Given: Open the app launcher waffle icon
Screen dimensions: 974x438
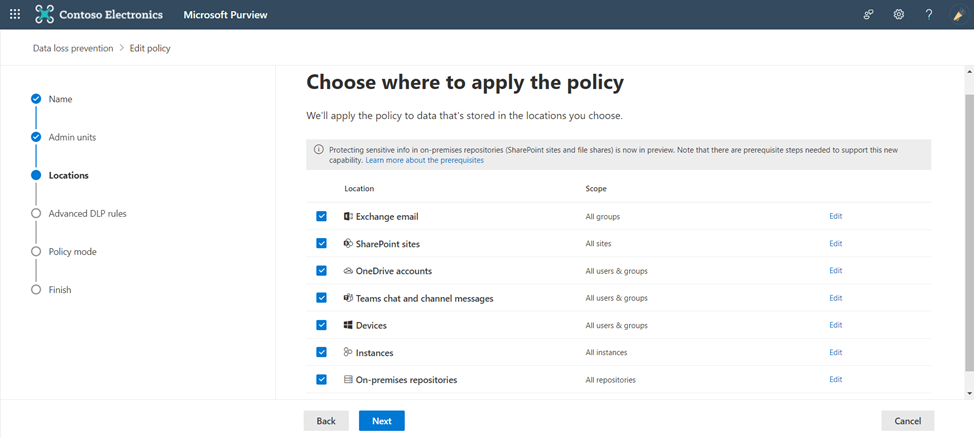Looking at the screenshot, I should [x=15, y=14].
